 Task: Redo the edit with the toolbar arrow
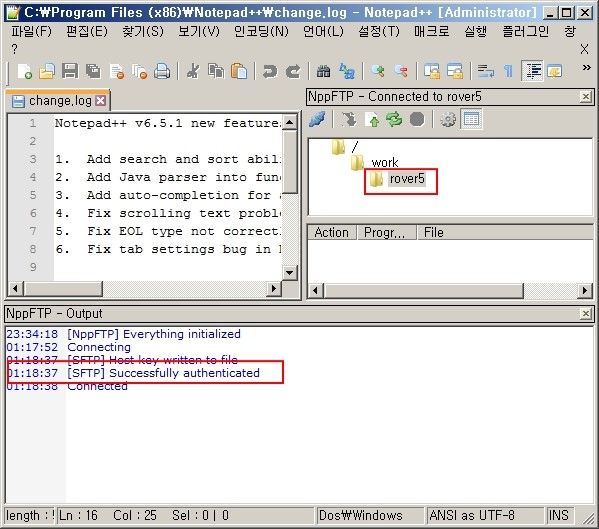293,71
